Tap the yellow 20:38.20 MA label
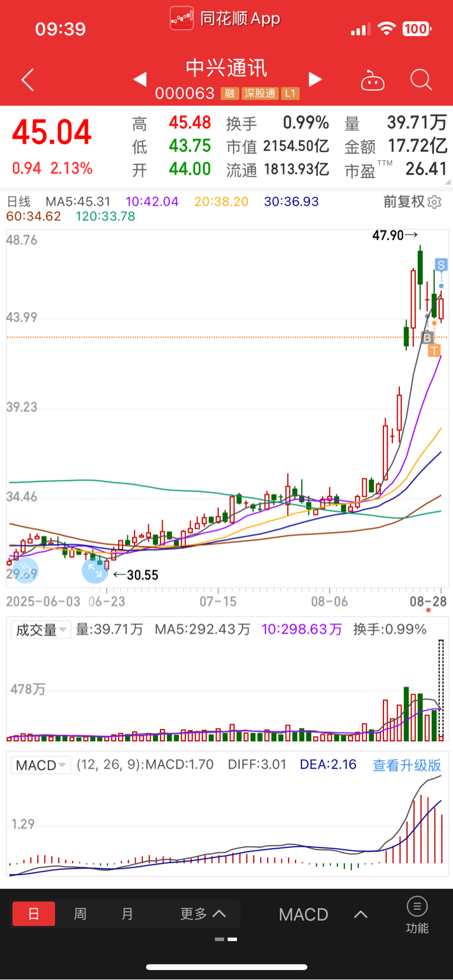The height and width of the screenshot is (980, 453). [221, 202]
